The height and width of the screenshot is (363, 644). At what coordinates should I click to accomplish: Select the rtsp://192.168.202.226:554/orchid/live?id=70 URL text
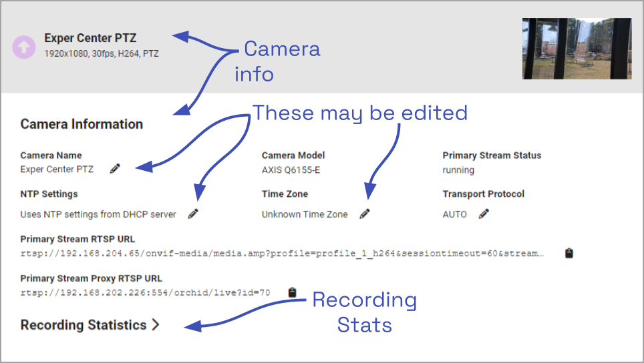[146, 292]
